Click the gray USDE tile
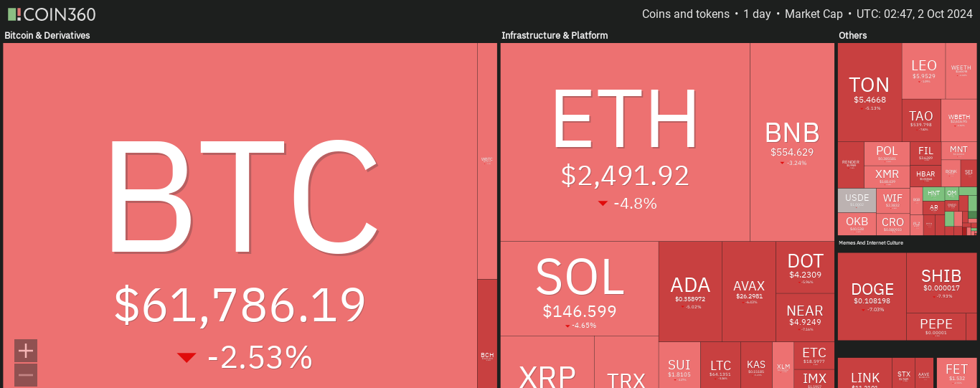Viewport: 980px width, 388px height. click(x=857, y=200)
